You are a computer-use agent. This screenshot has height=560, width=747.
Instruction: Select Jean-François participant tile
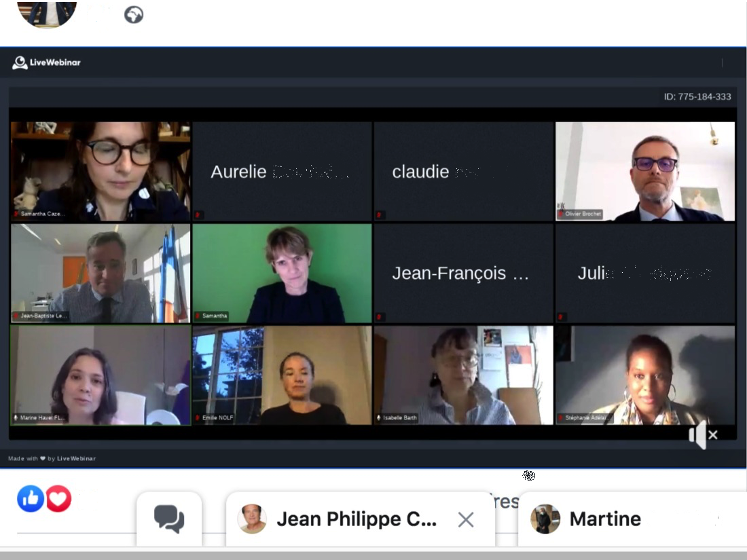click(464, 274)
